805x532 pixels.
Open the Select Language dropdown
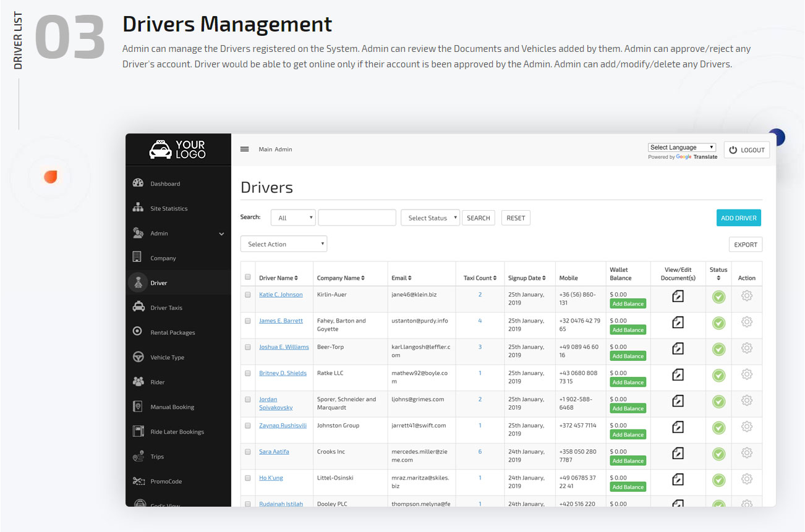tap(681, 146)
